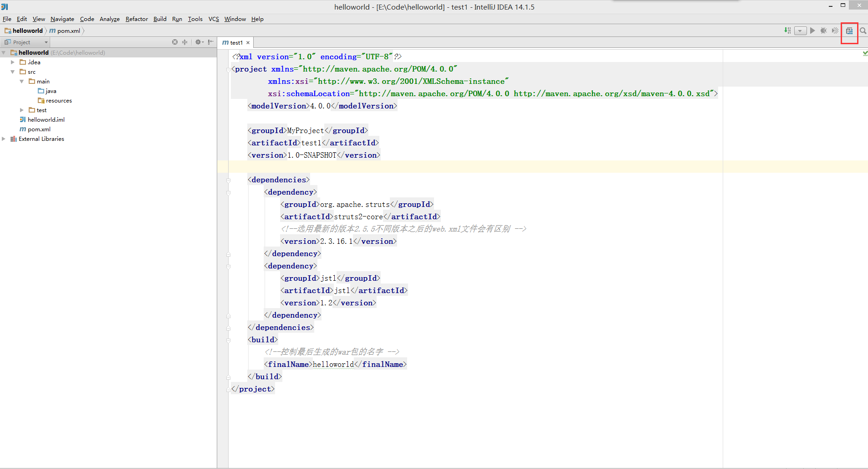The height and width of the screenshot is (469, 868).
Task: Select the main folder label in tree
Action: tap(43, 82)
